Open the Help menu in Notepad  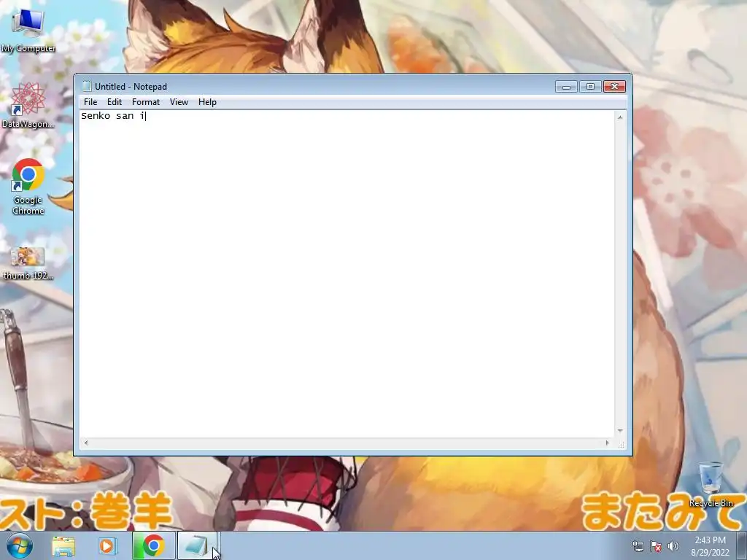pos(207,102)
